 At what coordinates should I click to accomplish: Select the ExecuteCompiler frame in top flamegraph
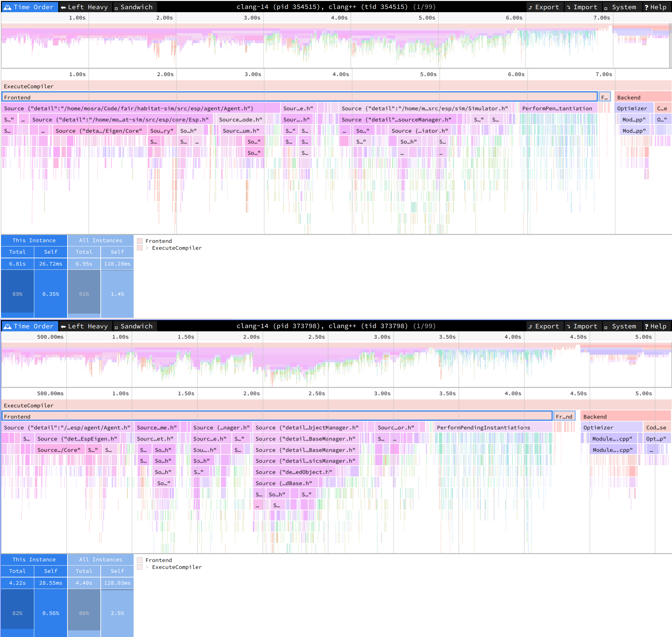pyautogui.click(x=336, y=86)
